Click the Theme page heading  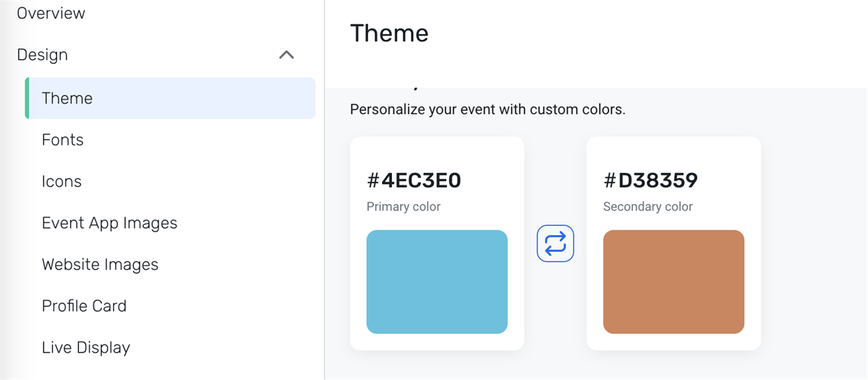click(x=389, y=33)
